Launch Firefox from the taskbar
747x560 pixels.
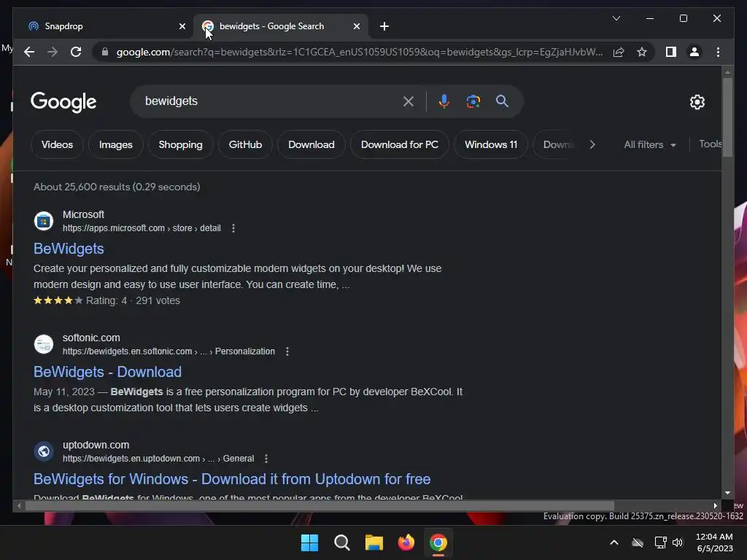(x=406, y=542)
